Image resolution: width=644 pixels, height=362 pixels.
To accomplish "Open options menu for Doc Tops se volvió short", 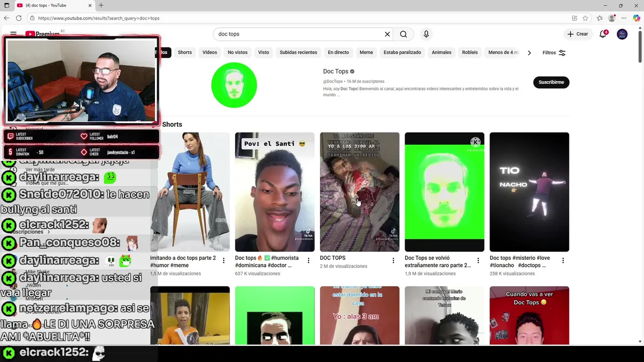I will (478, 260).
